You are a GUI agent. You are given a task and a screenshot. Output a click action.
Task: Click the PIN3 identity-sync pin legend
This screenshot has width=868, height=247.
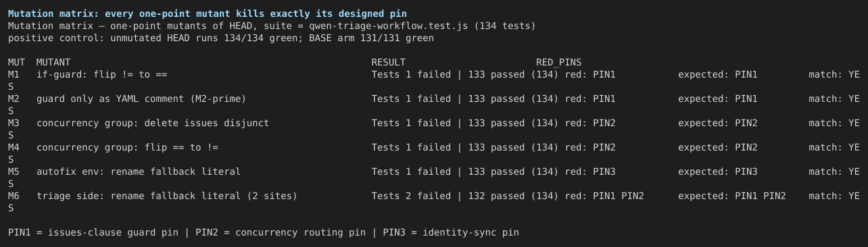tap(451, 232)
